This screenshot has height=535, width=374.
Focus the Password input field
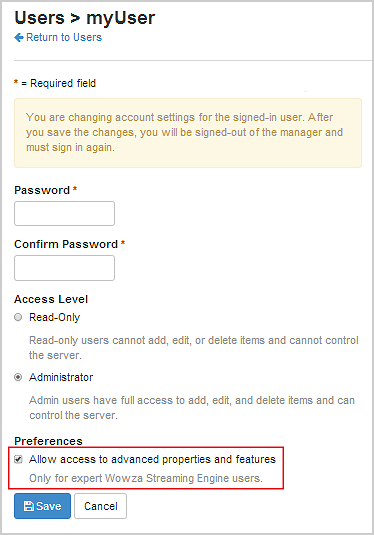64,214
